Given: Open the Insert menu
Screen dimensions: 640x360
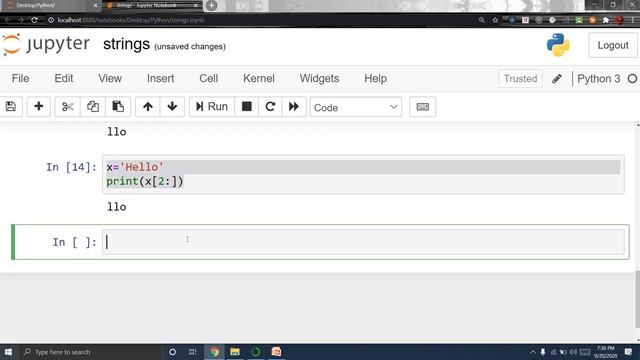Looking at the screenshot, I should coord(160,78).
